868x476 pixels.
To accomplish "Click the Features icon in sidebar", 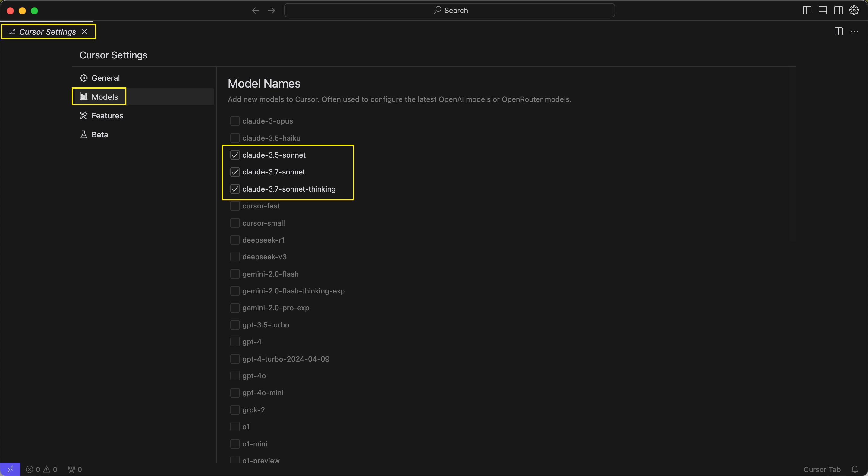I will point(83,115).
